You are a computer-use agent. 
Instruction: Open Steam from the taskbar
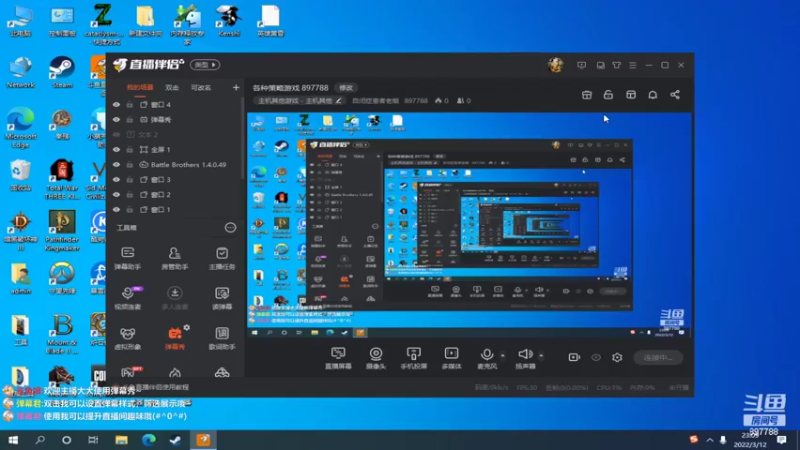pyautogui.click(x=176, y=440)
